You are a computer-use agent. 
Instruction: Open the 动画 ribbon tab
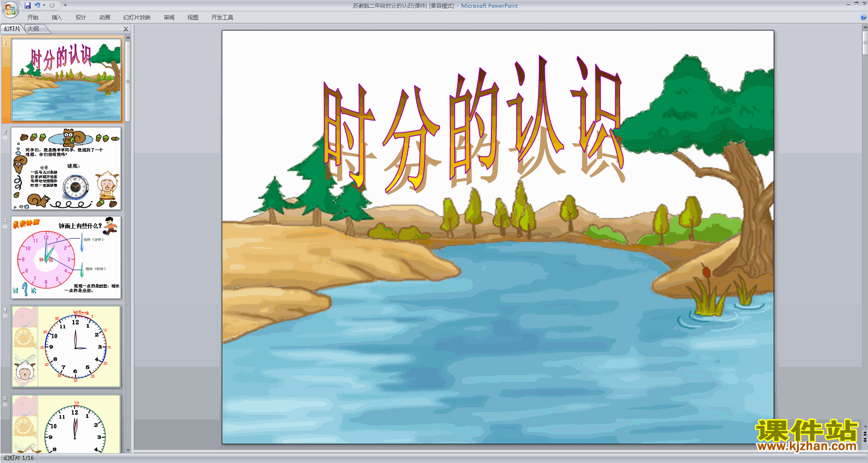click(x=104, y=18)
